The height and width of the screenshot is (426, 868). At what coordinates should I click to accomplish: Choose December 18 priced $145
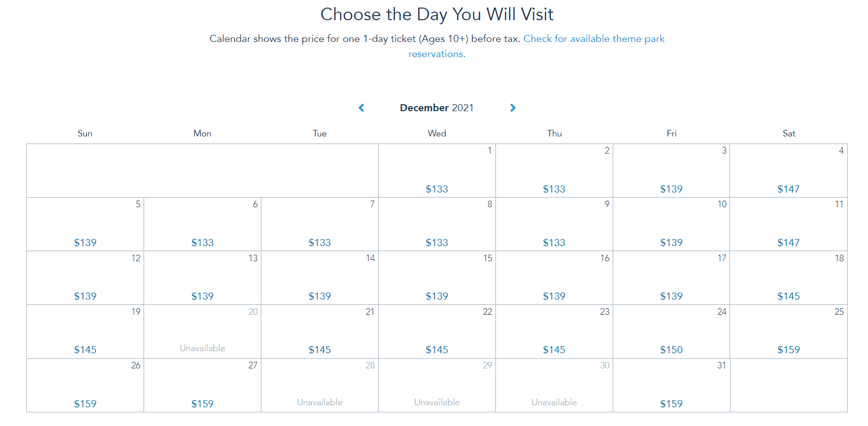(789, 278)
